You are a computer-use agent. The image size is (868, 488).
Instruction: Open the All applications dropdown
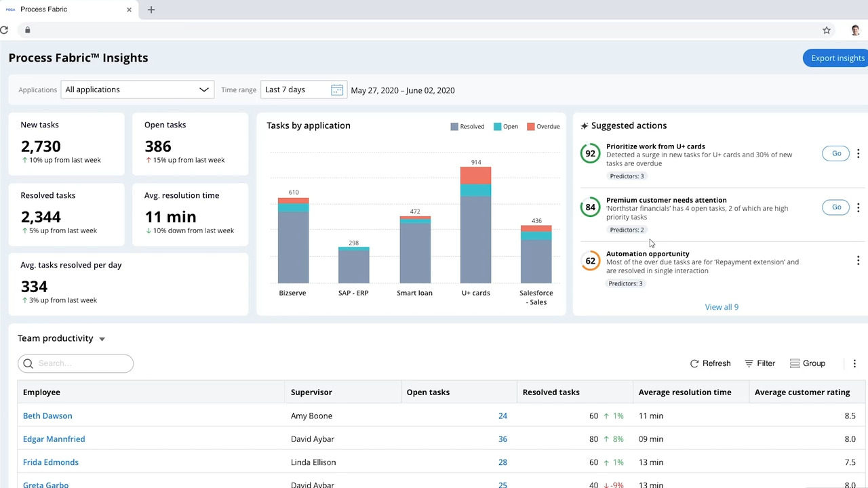(137, 89)
